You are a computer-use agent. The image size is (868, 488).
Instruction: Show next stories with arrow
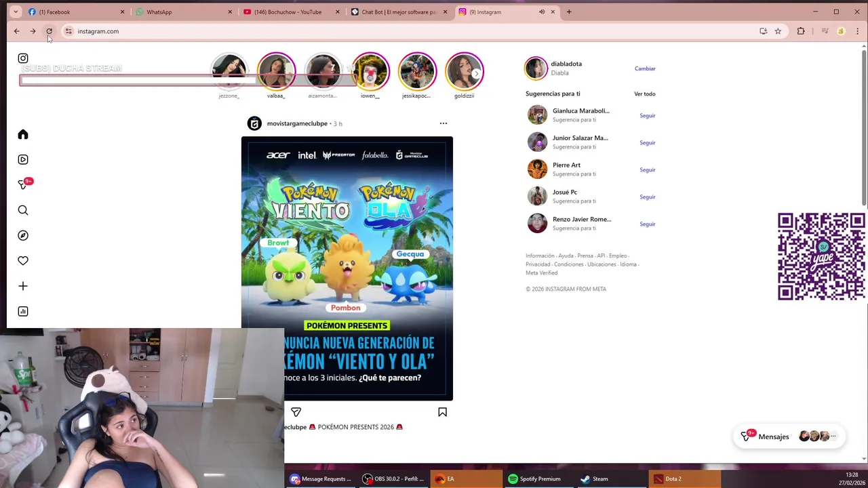pyautogui.click(x=477, y=73)
